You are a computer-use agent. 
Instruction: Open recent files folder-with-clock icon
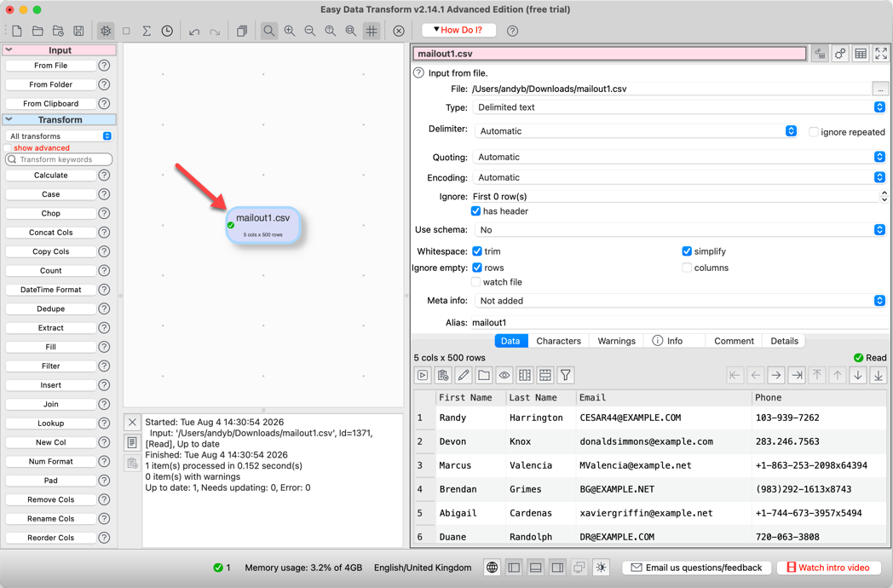58,31
